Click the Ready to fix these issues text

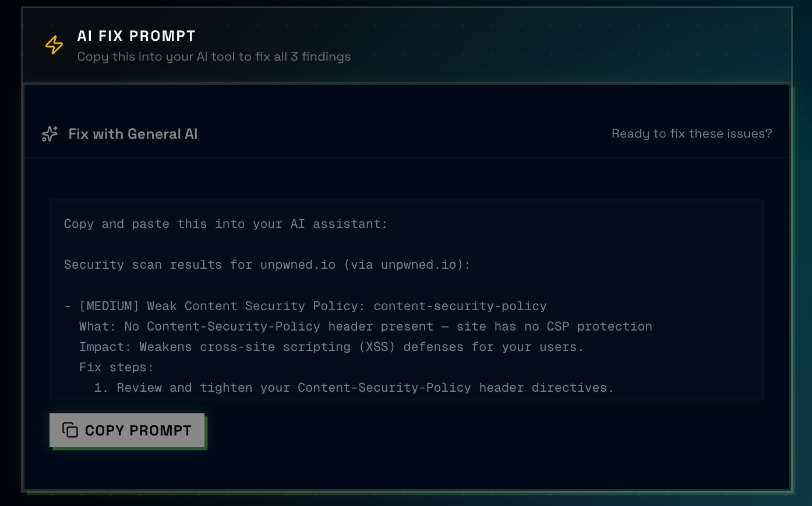click(x=691, y=133)
